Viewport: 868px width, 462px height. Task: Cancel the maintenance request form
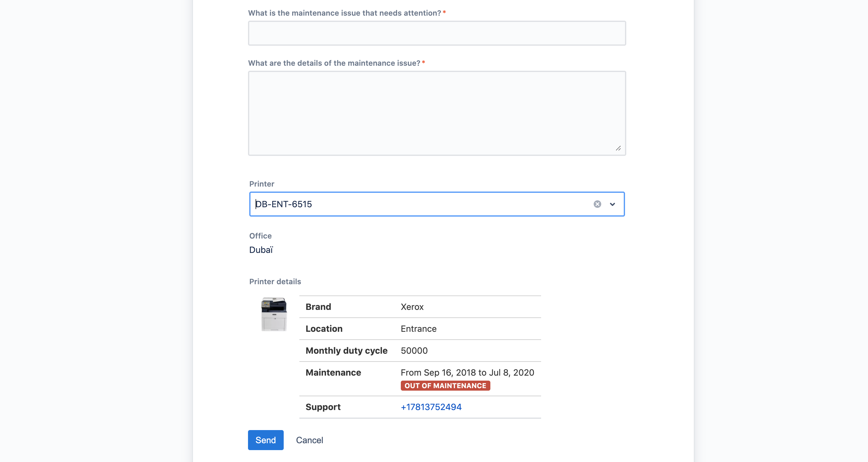point(309,440)
